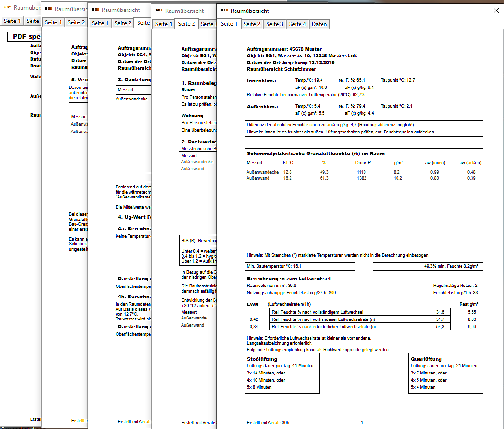Click Seite 2 tab in fourth window from left
This screenshot has width=504, height=429.
(186, 24)
